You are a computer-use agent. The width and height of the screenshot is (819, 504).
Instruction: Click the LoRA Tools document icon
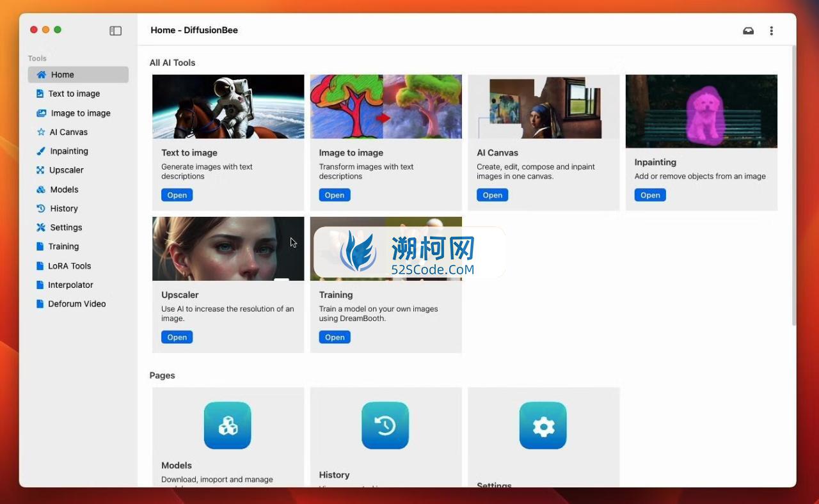pos(40,265)
